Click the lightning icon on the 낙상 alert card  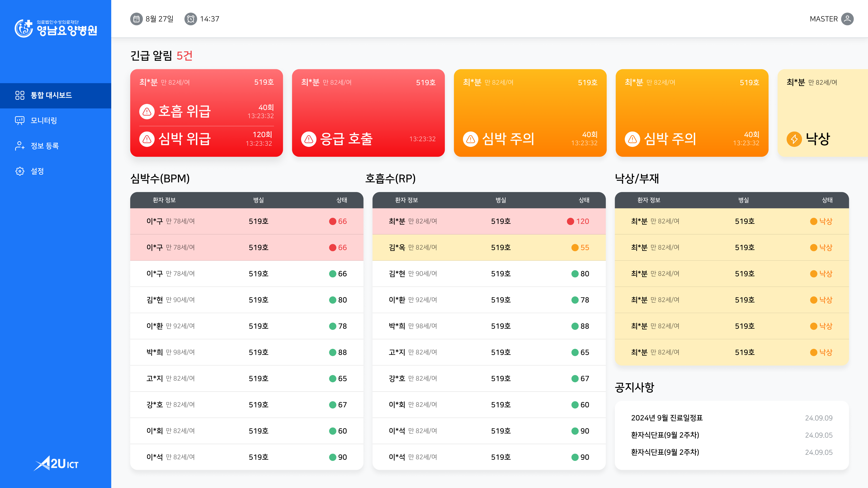coord(794,139)
